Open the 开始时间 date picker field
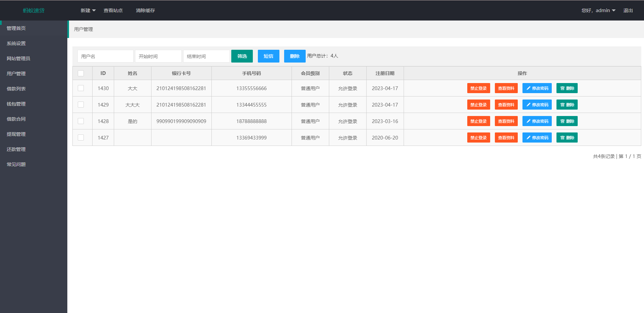 pos(158,56)
